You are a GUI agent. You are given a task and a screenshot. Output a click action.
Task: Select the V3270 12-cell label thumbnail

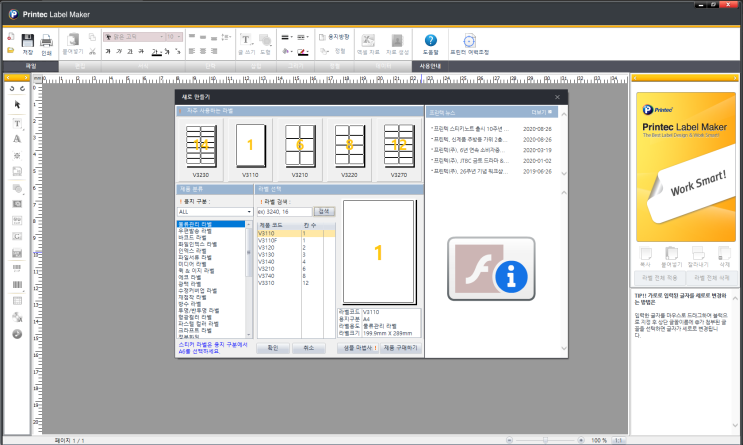[399, 150]
